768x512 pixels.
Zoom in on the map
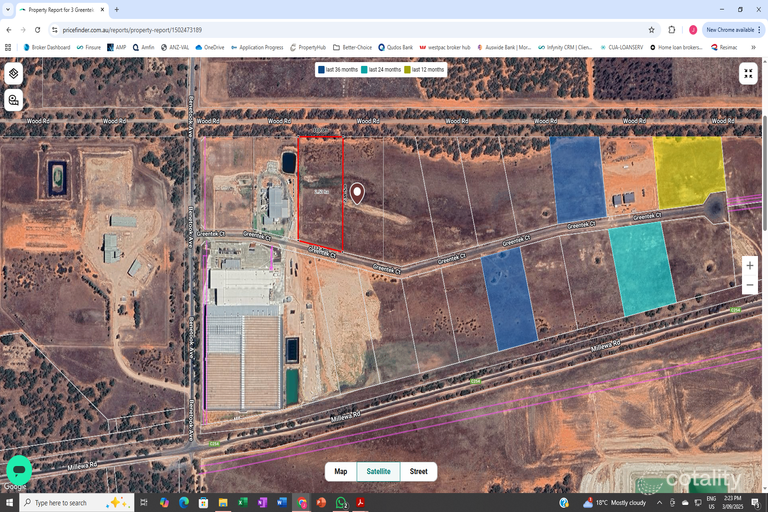(749, 266)
